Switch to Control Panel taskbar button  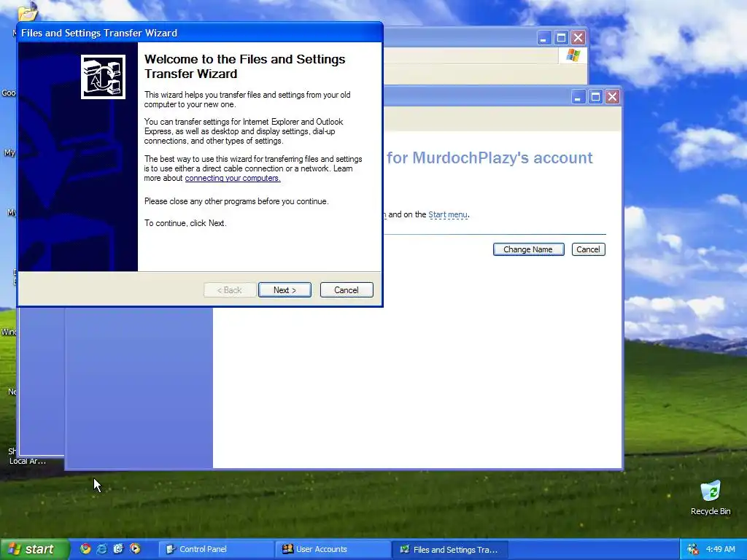(x=216, y=549)
